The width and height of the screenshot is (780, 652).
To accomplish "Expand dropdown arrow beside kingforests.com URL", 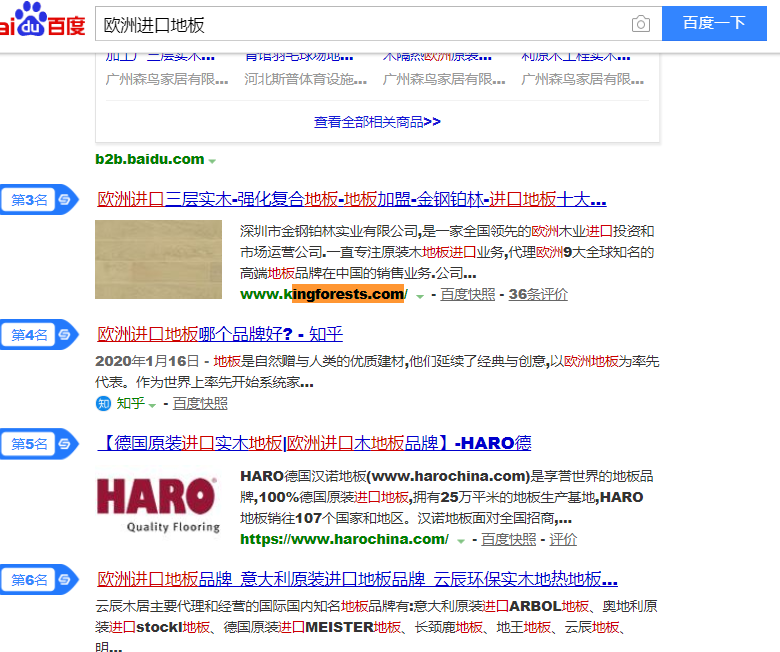I will [x=420, y=296].
